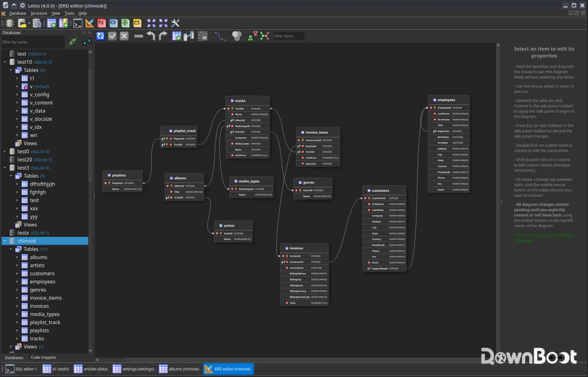Switch to the articles (data) tab
The image size is (588, 377).
pos(91,369)
